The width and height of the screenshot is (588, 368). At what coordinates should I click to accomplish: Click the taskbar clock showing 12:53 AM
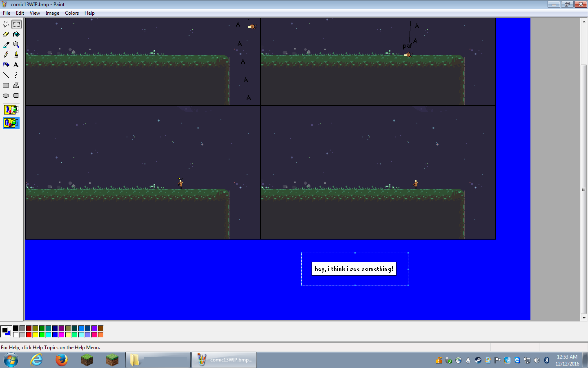(x=567, y=360)
